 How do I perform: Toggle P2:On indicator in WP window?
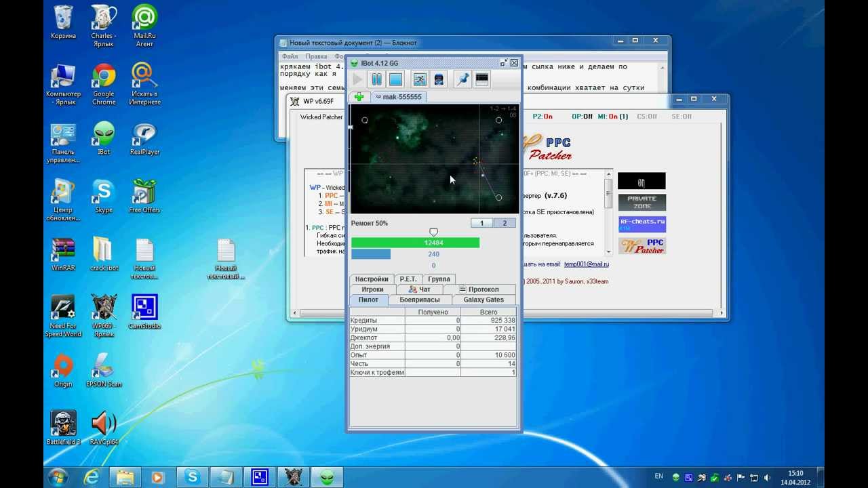tap(542, 117)
